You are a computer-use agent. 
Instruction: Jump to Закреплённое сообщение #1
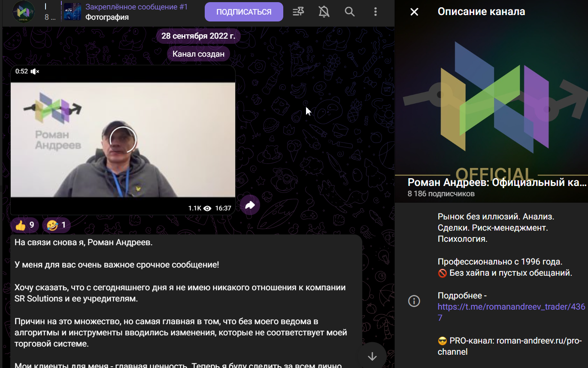(x=136, y=7)
